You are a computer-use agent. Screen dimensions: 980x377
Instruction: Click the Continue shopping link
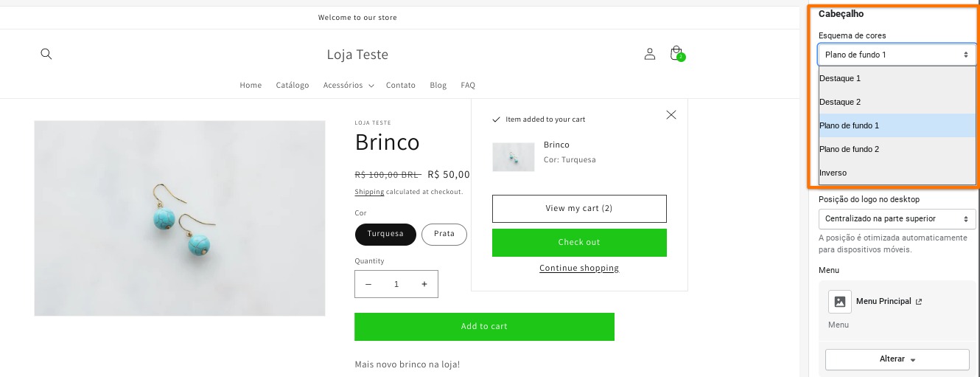tap(579, 269)
